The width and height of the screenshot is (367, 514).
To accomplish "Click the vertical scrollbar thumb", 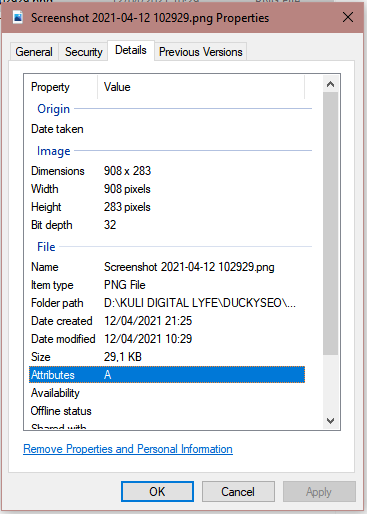I will (x=330, y=223).
